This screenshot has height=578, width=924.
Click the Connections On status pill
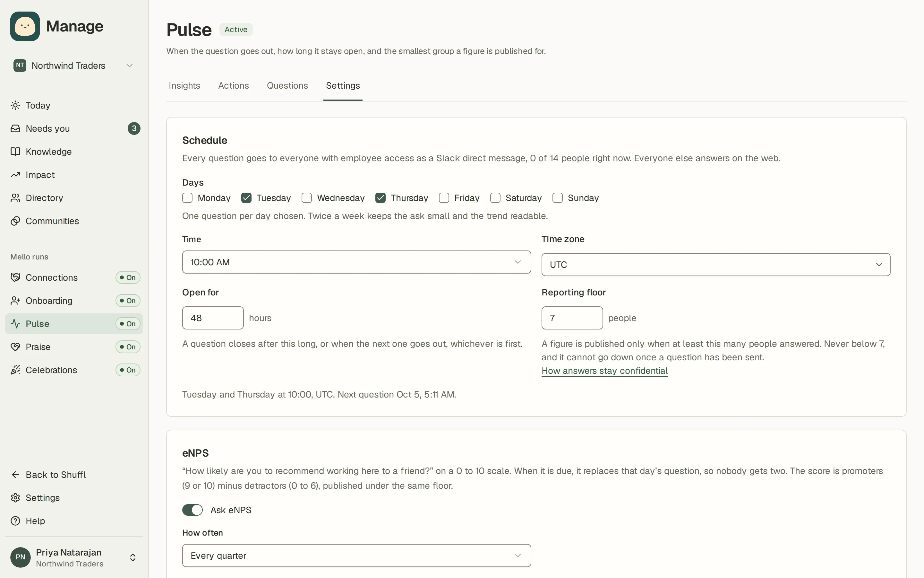128,277
